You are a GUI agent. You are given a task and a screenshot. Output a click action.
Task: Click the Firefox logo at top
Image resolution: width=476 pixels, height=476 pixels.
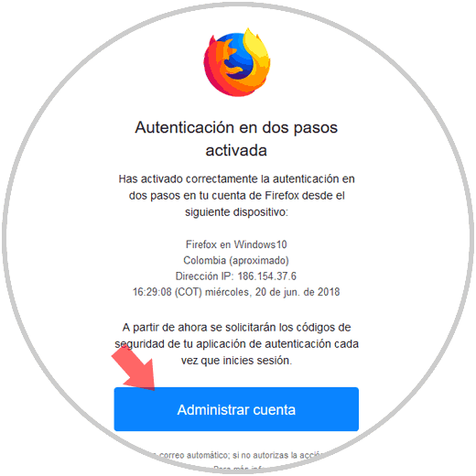(237, 62)
